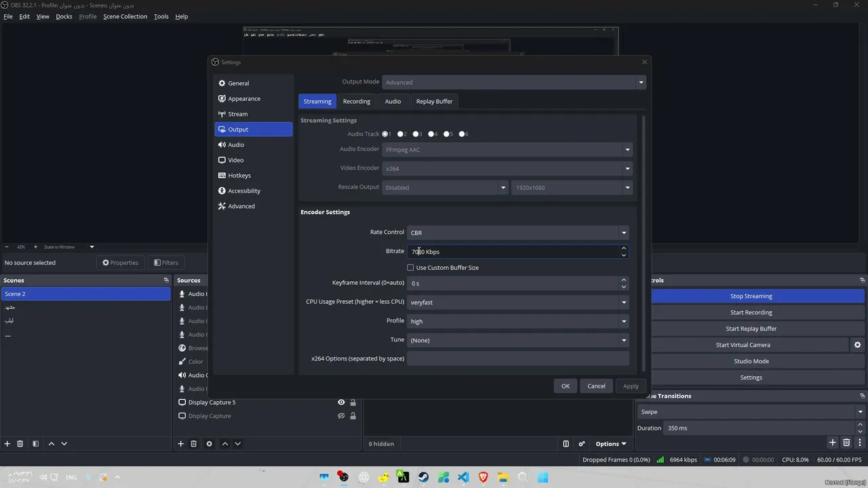Open the Tune dropdown
Screen dimensions: 868x488
(517, 340)
